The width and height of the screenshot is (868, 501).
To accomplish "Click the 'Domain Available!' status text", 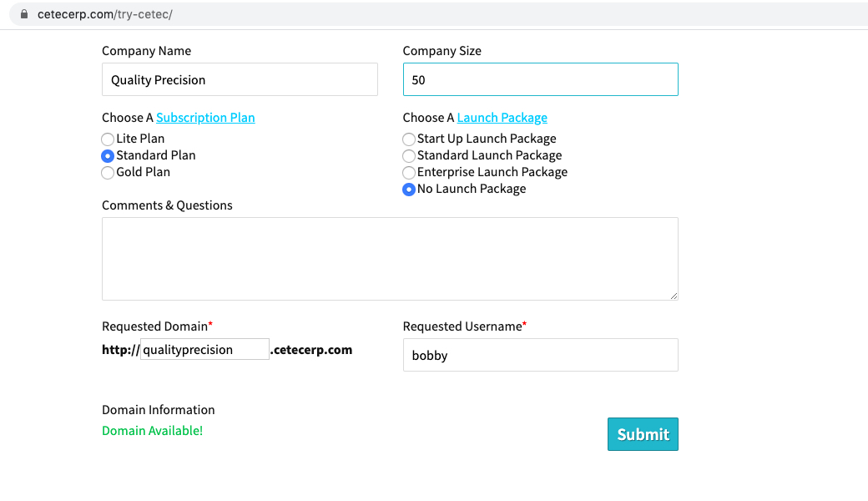I will click(x=152, y=431).
